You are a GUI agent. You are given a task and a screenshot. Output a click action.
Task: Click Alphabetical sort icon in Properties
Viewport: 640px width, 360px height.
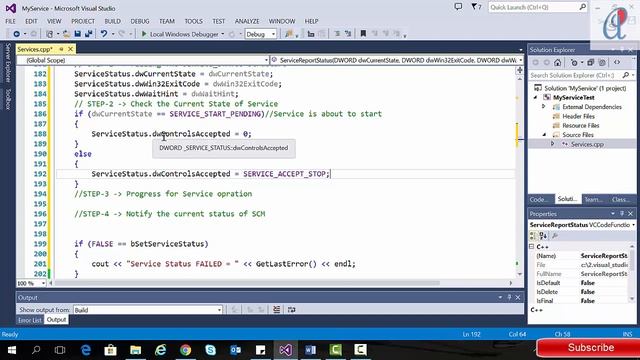click(x=543, y=236)
